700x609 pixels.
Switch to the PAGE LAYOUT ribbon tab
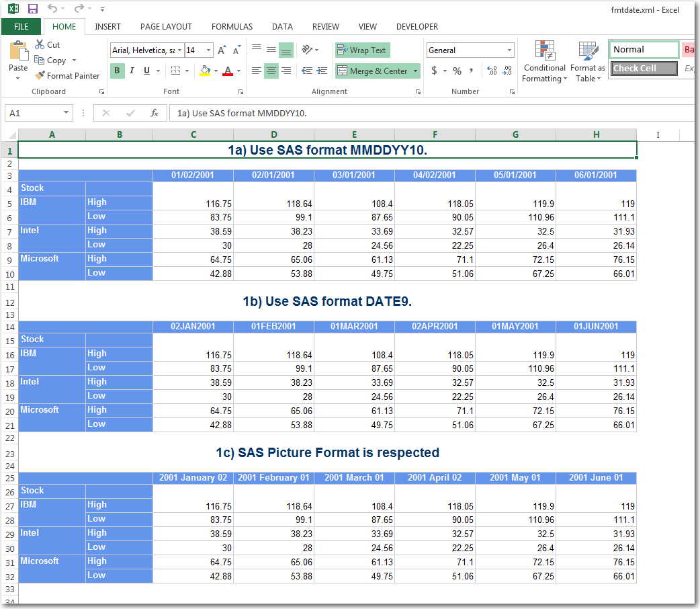tap(166, 27)
